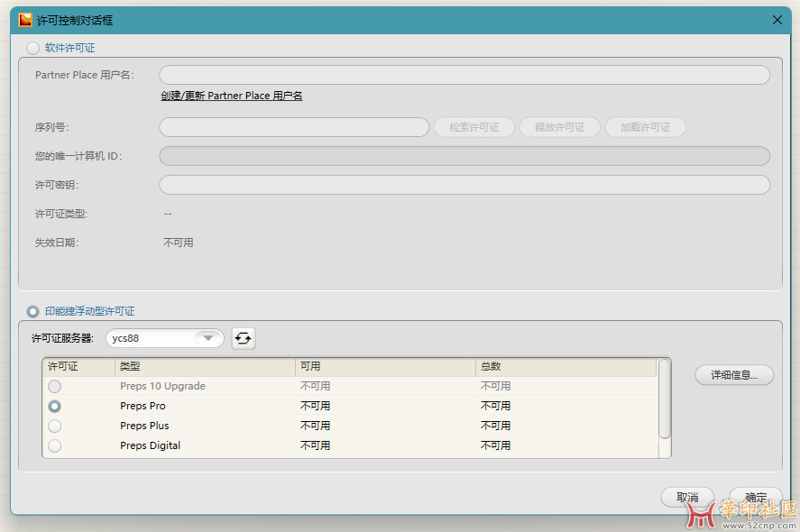Refresh the license server list

244,338
